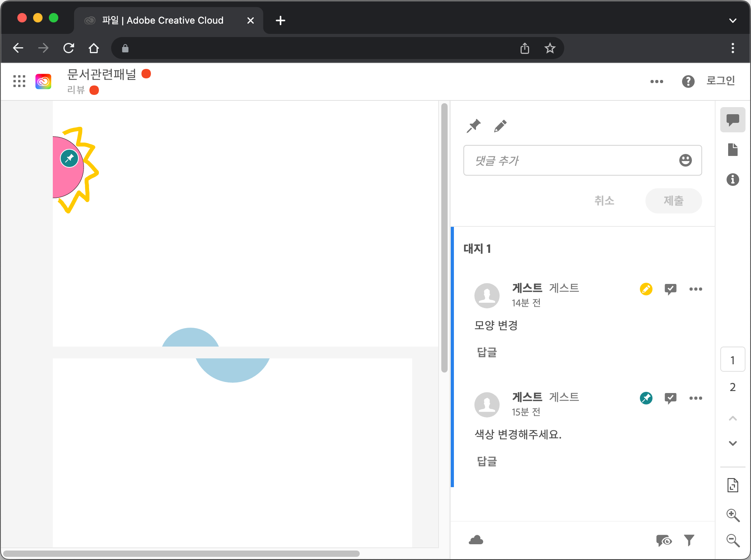Open more options for the 14분 전 comment
The width and height of the screenshot is (751, 560).
point(695,289)
